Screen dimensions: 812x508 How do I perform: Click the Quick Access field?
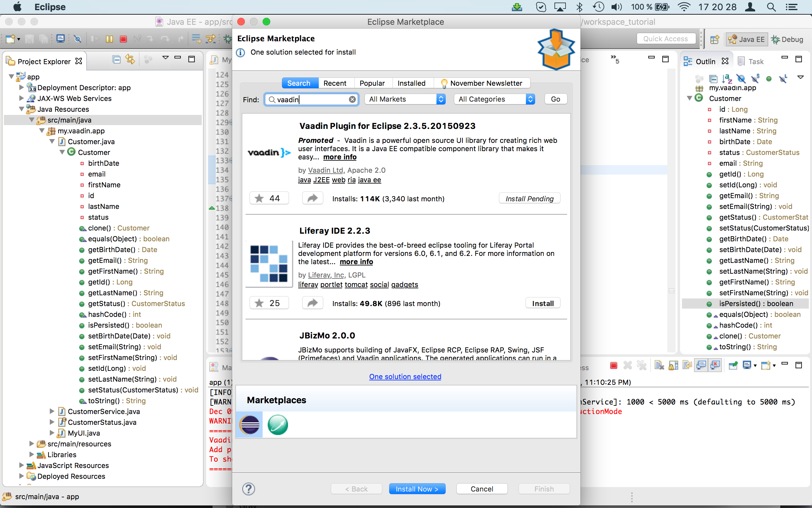pyautogui.click(x=666, y=39)
